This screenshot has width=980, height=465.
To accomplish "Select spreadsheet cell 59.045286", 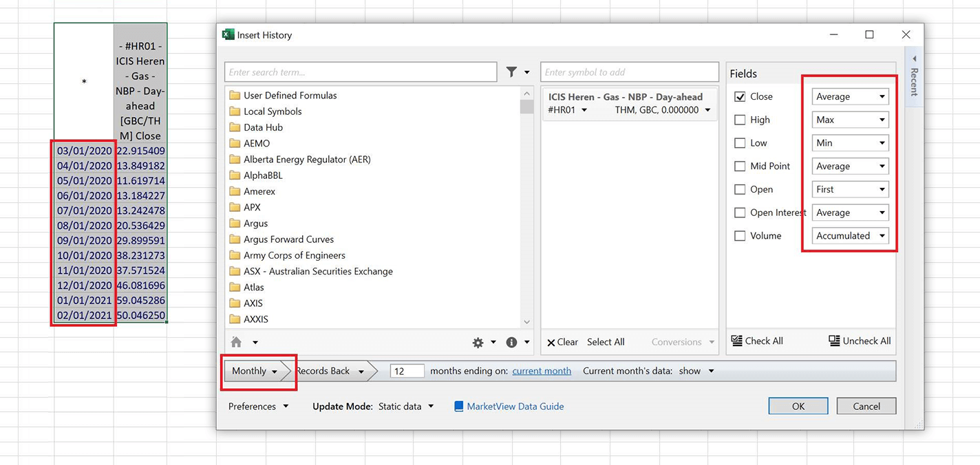I will (x=140, y=300).
